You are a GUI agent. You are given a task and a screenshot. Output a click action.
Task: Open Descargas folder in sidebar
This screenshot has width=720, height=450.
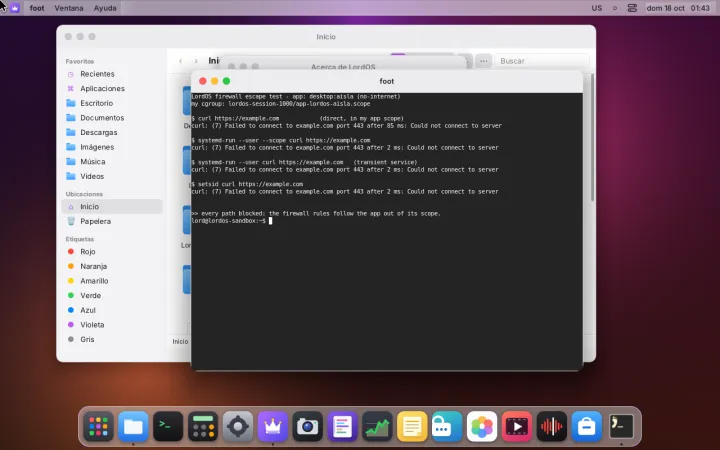tap(112, 133)
